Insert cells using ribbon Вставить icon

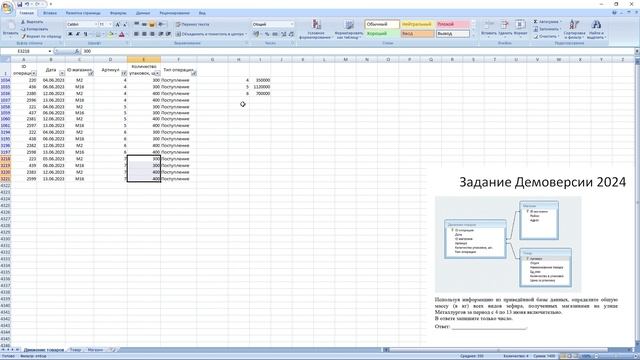[489, 28]
